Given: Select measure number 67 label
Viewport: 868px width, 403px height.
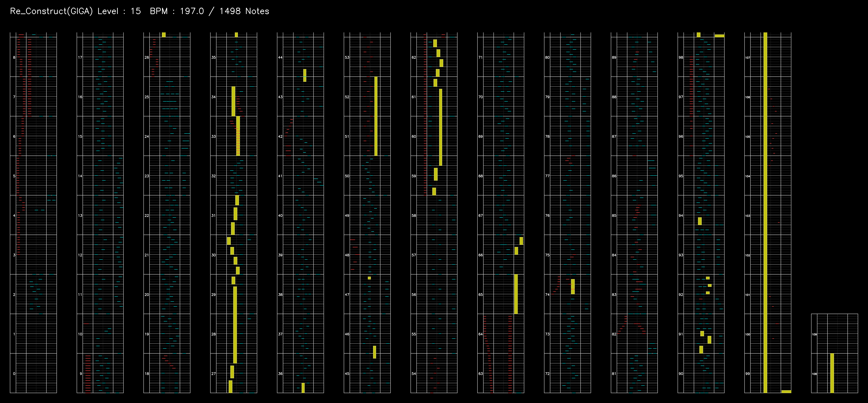Looking at the screenshot, I should point(481,215).
